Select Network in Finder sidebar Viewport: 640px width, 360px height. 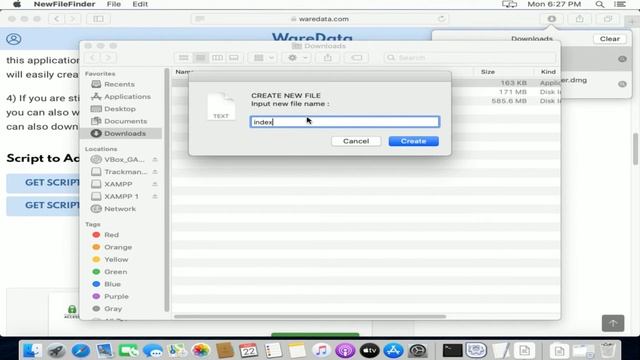click(119, 209)
